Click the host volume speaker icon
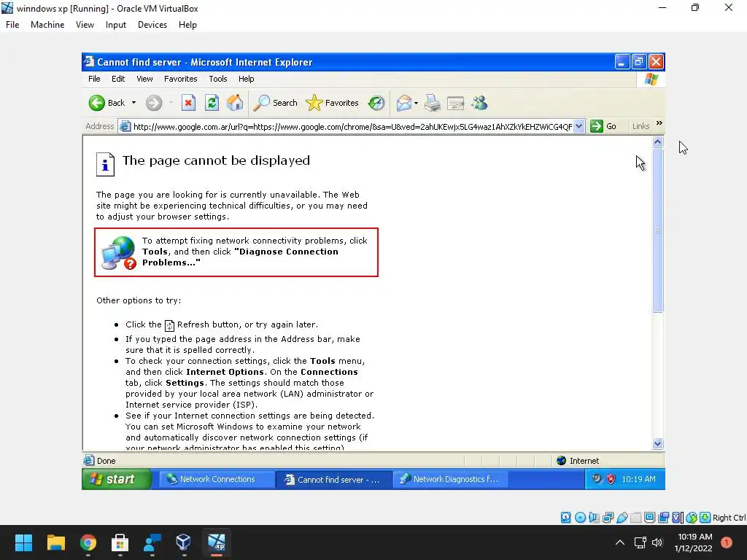747x560 pixels. (657, 542)
